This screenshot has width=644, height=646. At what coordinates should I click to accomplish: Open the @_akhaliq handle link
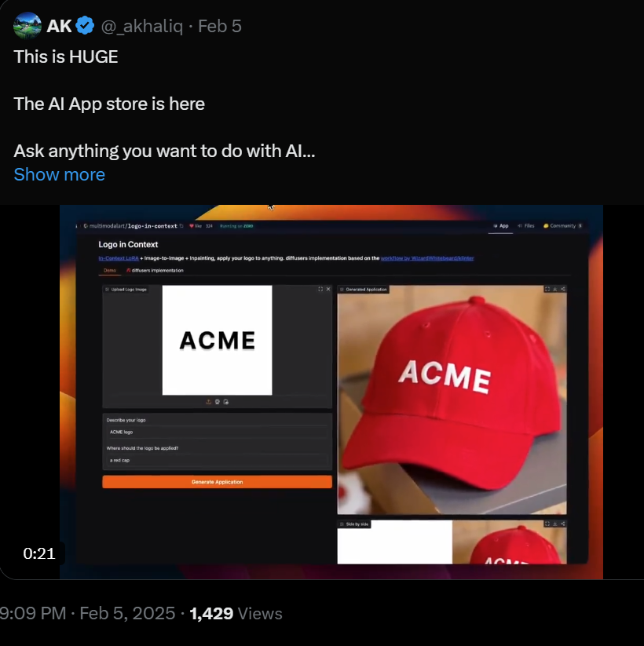coord(142,27)
